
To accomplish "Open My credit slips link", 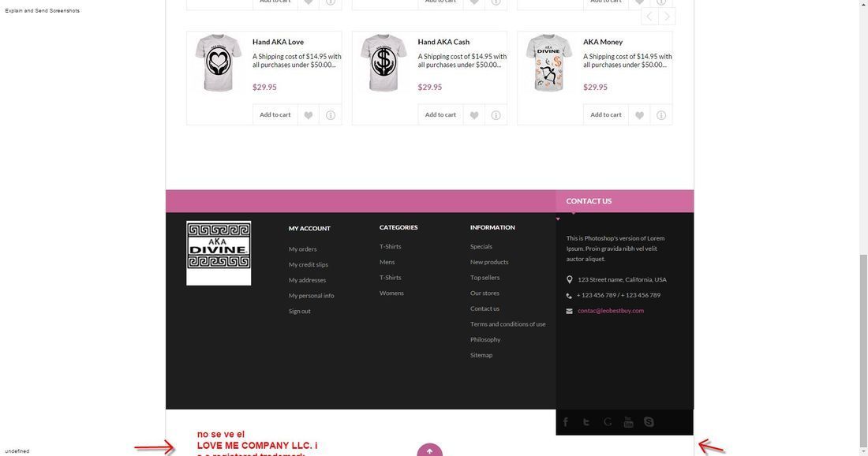I will 309,264.
